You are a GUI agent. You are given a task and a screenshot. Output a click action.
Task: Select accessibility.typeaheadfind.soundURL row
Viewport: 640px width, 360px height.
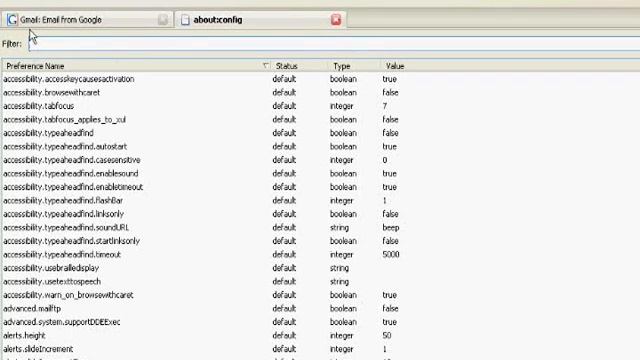321,227
